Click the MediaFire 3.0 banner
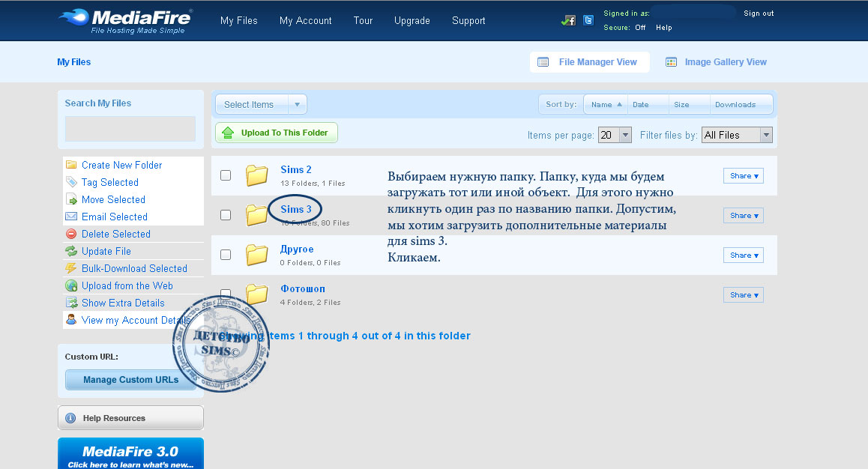This screenshot has height=469, width=868. pyautogui.click(x=130, y=453)
